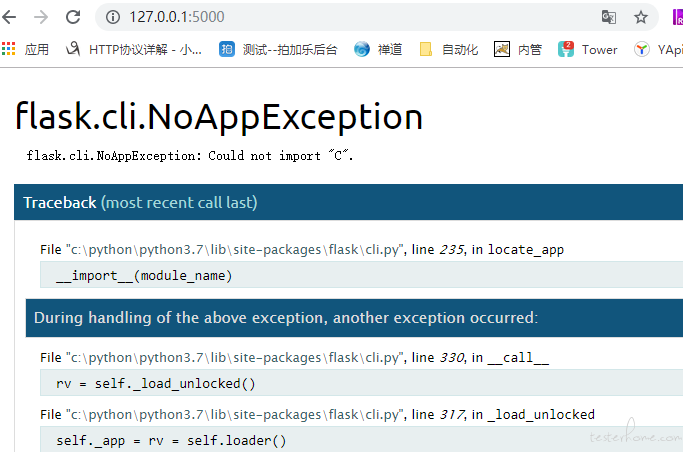Open the 禅道 bookmark
This screenshot has height=452, width=683.
[378, 49]
